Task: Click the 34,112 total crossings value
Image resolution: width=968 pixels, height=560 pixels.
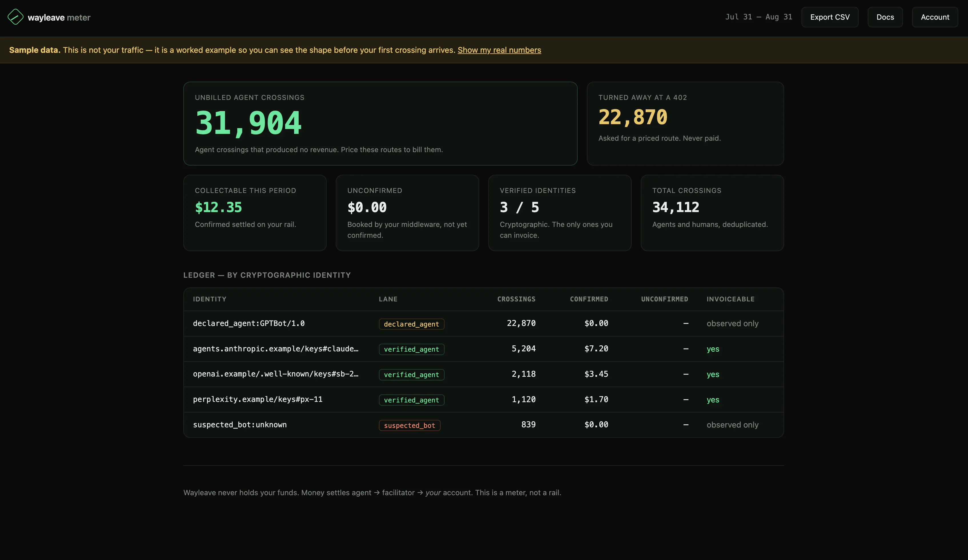Action: tap(676, 208)
